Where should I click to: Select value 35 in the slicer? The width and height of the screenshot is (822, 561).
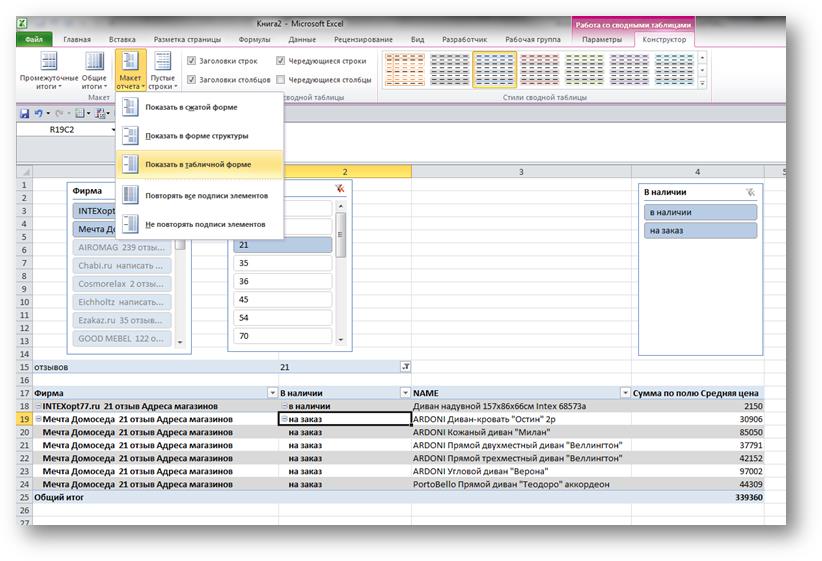(283, 263)
